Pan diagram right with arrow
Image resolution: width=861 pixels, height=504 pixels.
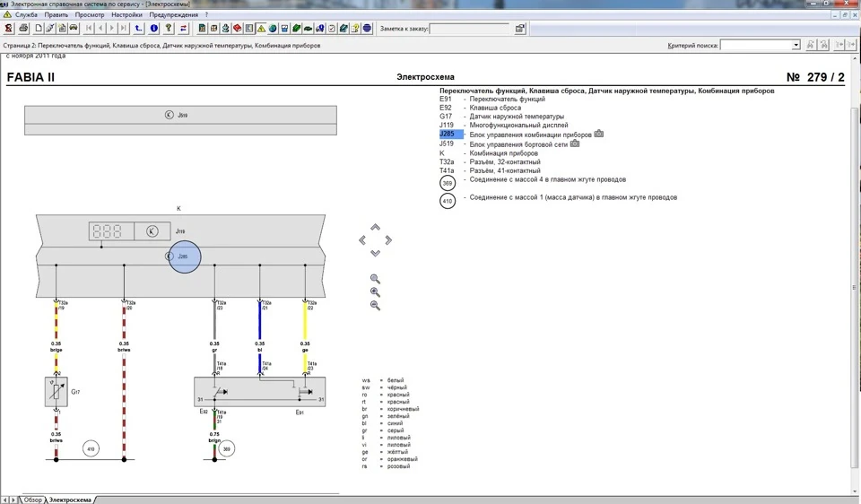coord(388,240)
